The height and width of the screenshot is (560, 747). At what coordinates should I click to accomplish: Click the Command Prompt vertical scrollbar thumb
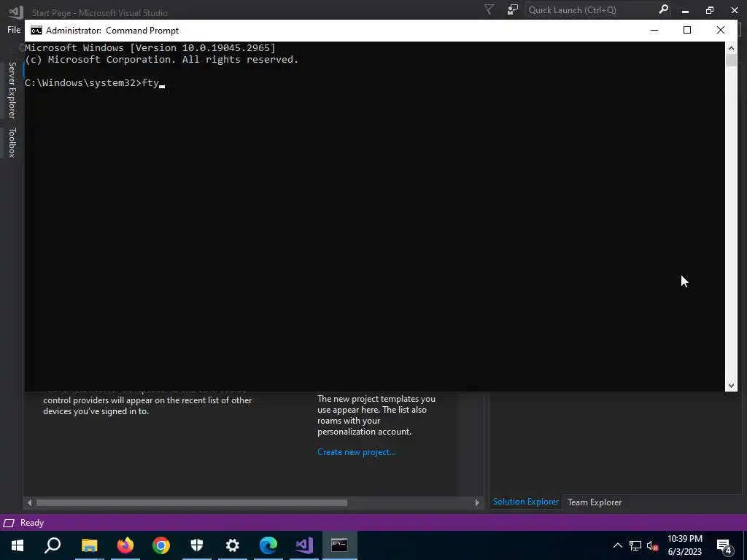point(731,60)
